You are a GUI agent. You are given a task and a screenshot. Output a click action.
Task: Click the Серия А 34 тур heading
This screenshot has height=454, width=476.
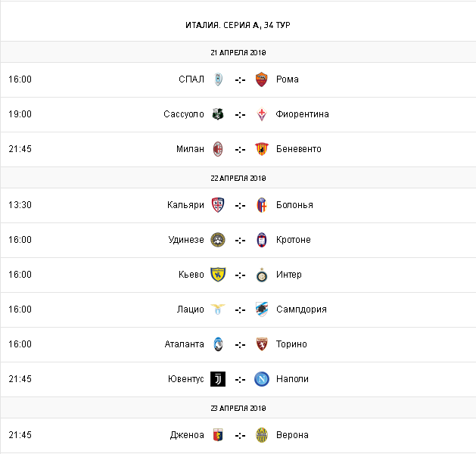238,25
